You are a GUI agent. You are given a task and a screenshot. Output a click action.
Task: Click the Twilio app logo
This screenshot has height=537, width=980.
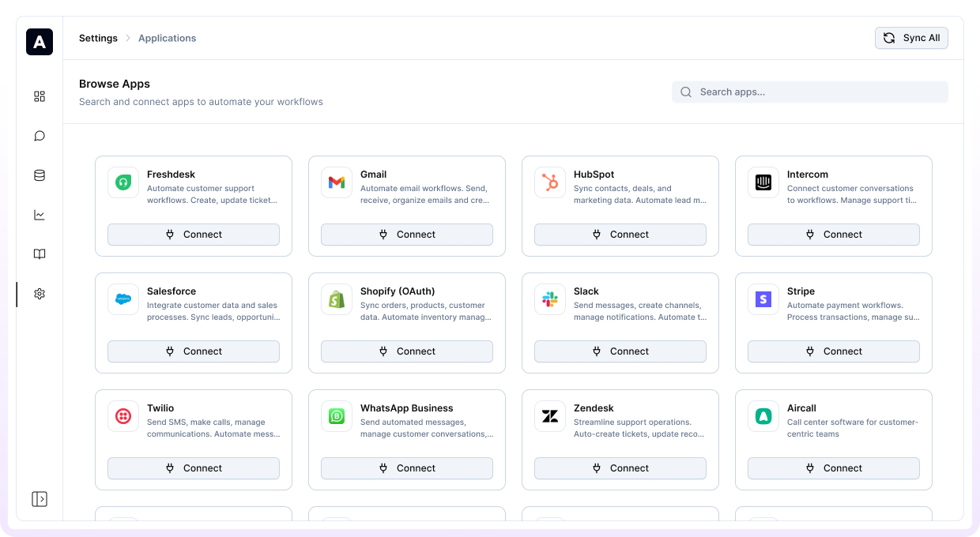(123, 416)
